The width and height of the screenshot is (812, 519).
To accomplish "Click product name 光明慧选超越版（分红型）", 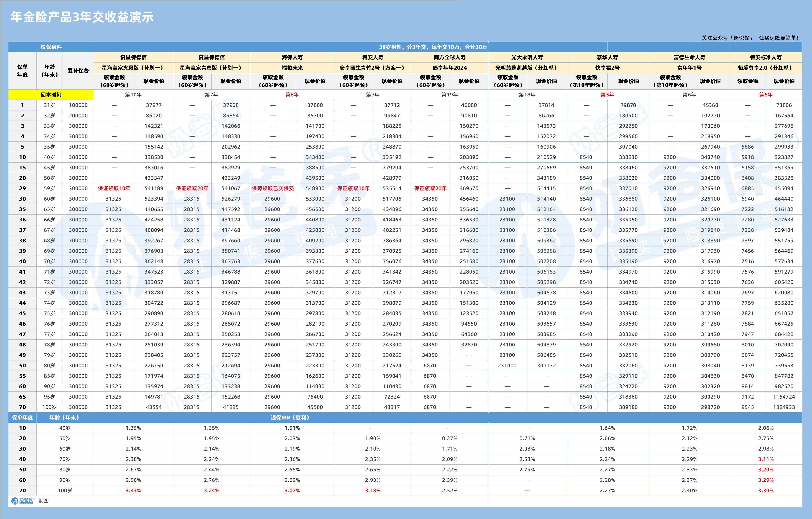I will pos(527,68).
